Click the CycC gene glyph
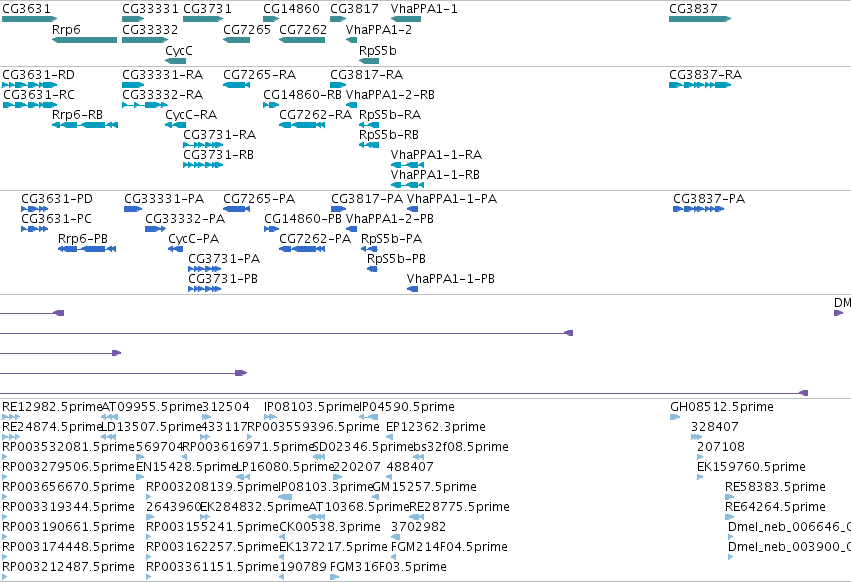This screenshot has width=851, height=582. (175, 61)
